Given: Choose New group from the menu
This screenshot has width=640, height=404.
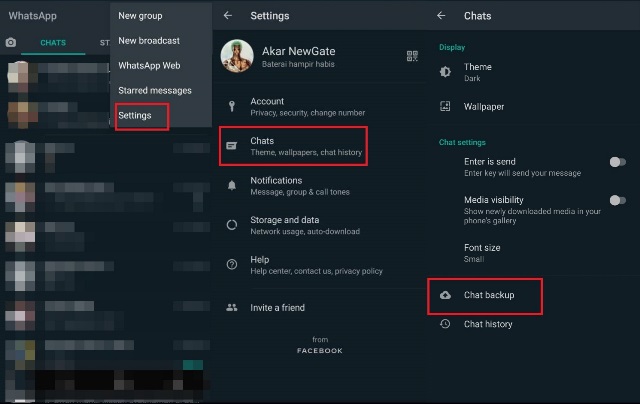Looking at the screenshot, I should pyautogui.click(x=140, y=16).
